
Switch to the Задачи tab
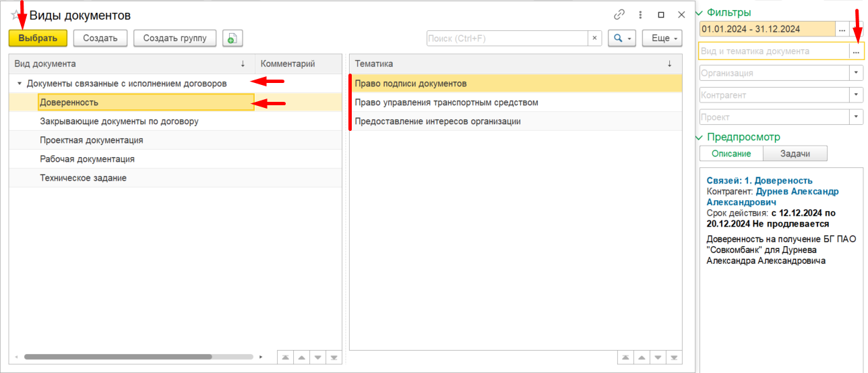point(795,154)
